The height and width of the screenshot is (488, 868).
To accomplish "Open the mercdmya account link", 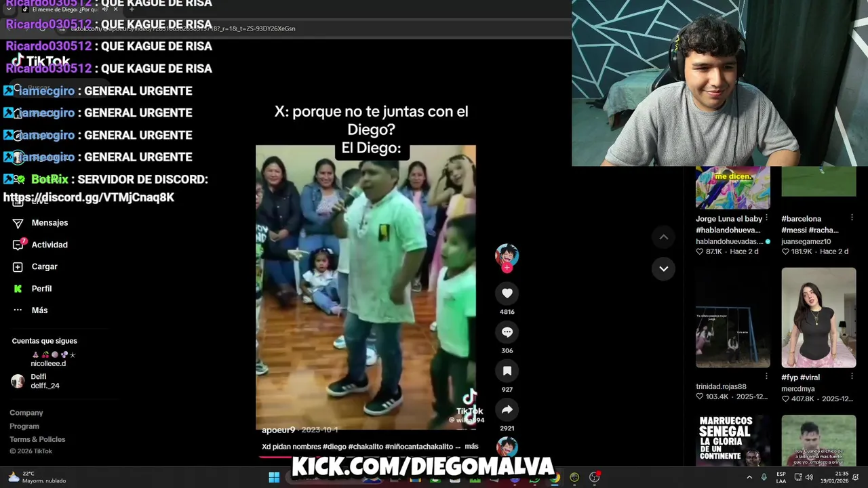I will [x=798, y=389].
